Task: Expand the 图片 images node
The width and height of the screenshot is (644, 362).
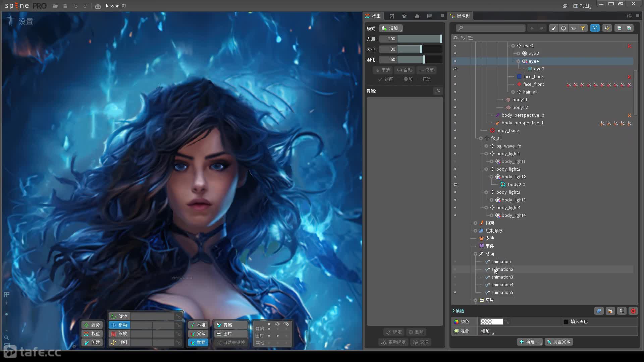Action: point(475,300)
